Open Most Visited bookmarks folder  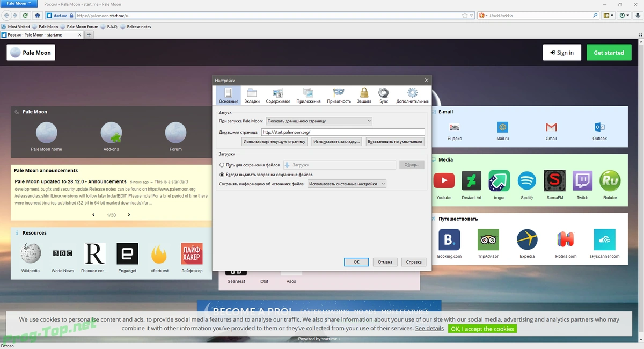[16, 26]
